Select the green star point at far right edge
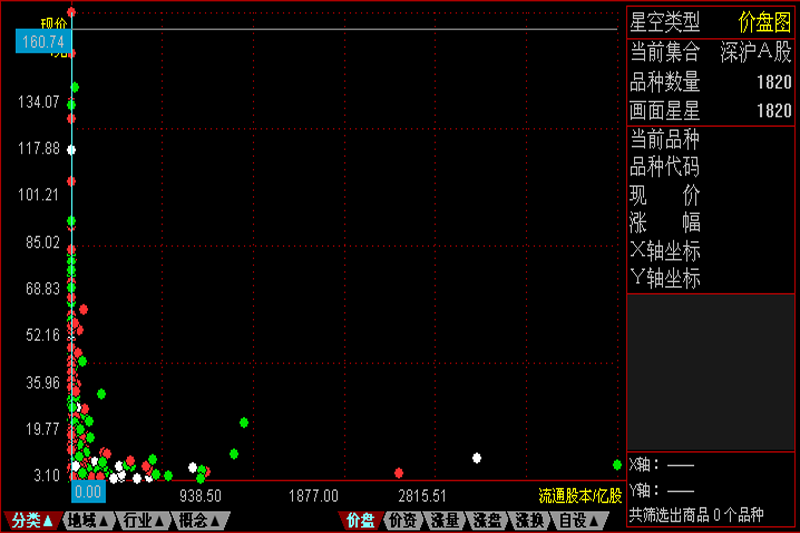The image size is (800, 533). tap(617, 465)
